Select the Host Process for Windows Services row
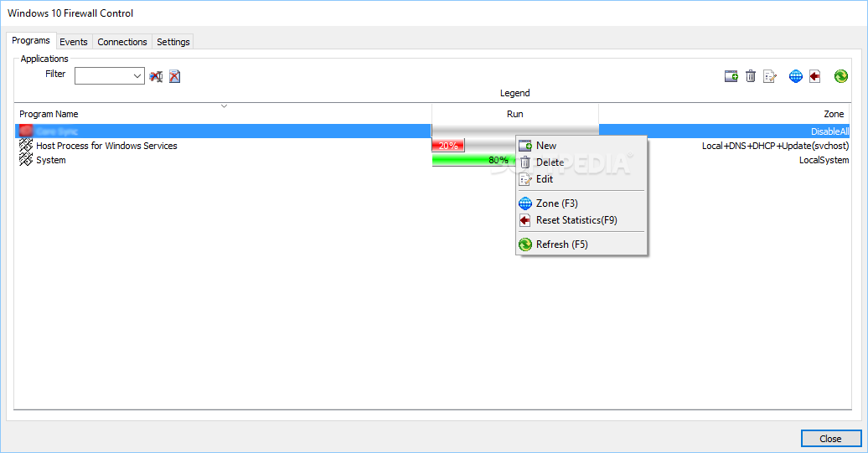 click(432, 146)
